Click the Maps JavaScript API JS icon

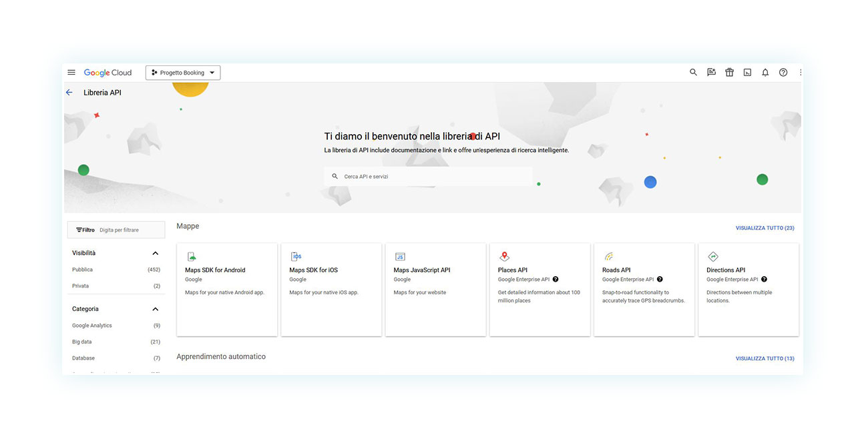pos(400,256)
